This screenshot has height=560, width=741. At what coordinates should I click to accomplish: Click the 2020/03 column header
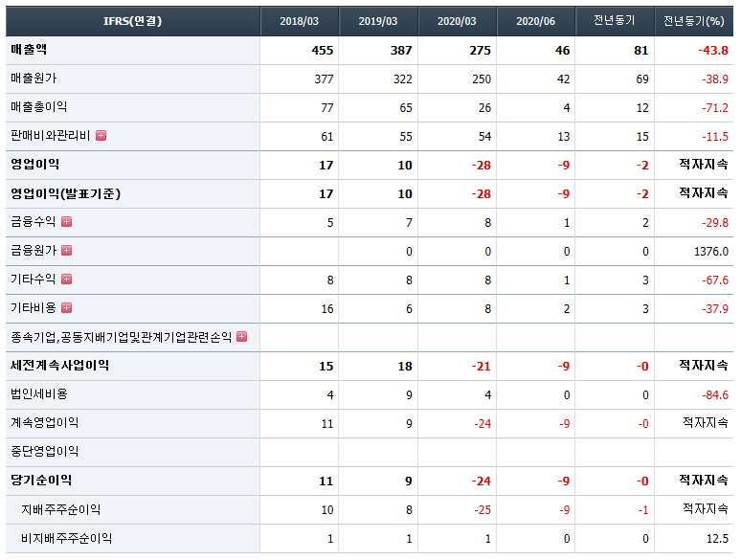[x=457, y=21]
